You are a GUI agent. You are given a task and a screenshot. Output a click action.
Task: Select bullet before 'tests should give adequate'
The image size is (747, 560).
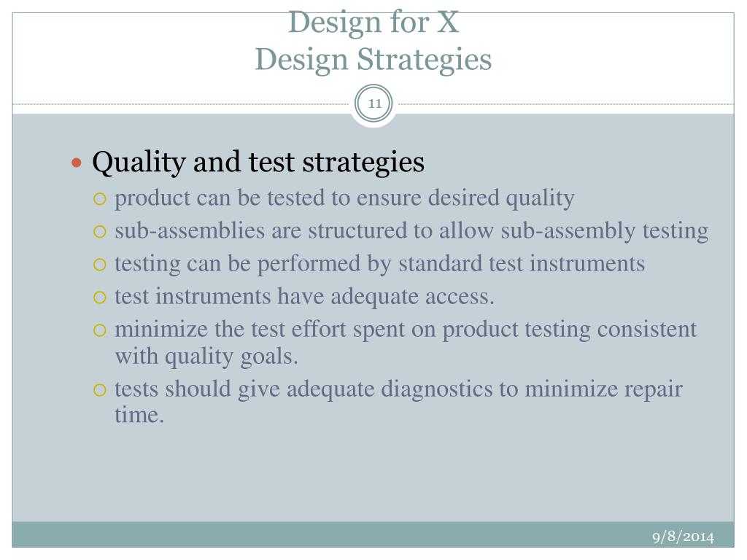pos(99,391)
